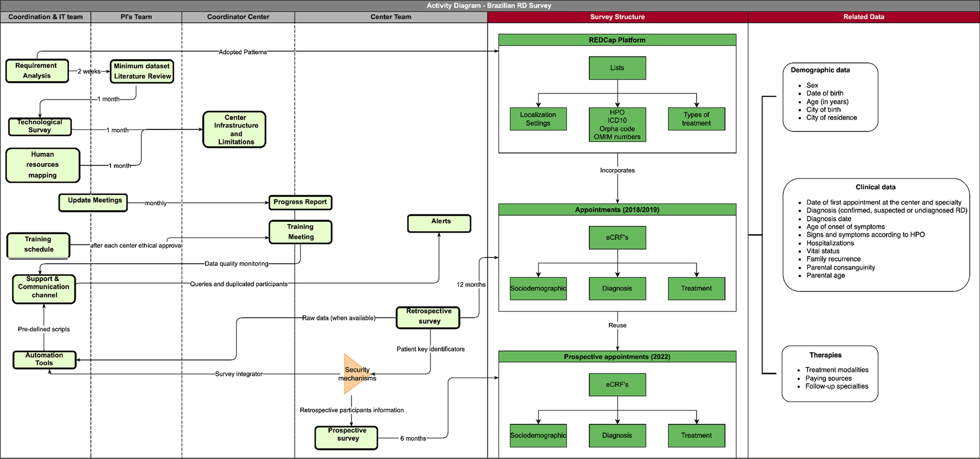Select after each center ethical approval label
The height and width of the screenshot is (459, 980).
tap(136, 245)
